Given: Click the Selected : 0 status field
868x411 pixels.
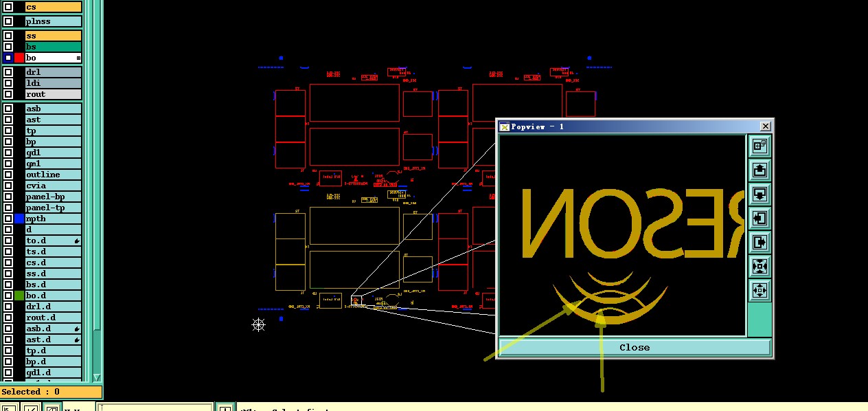Looking at the screenshot, I should pos(52,392).
